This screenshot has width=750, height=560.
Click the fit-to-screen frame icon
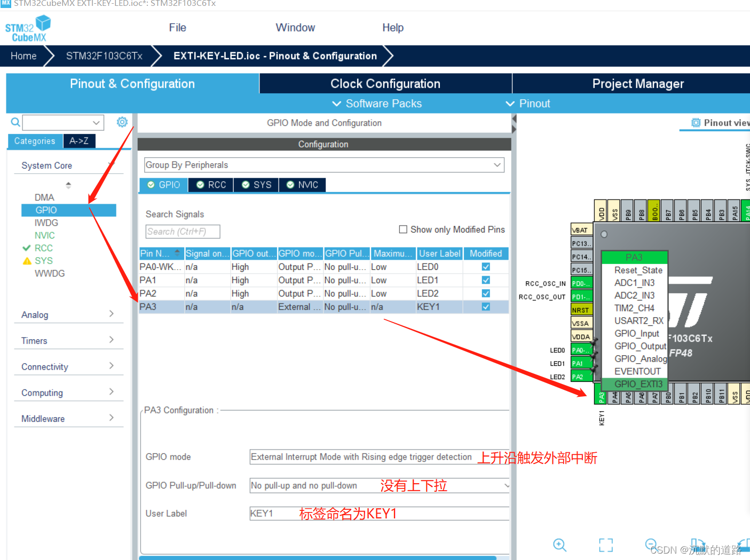[x=606, y=545]
